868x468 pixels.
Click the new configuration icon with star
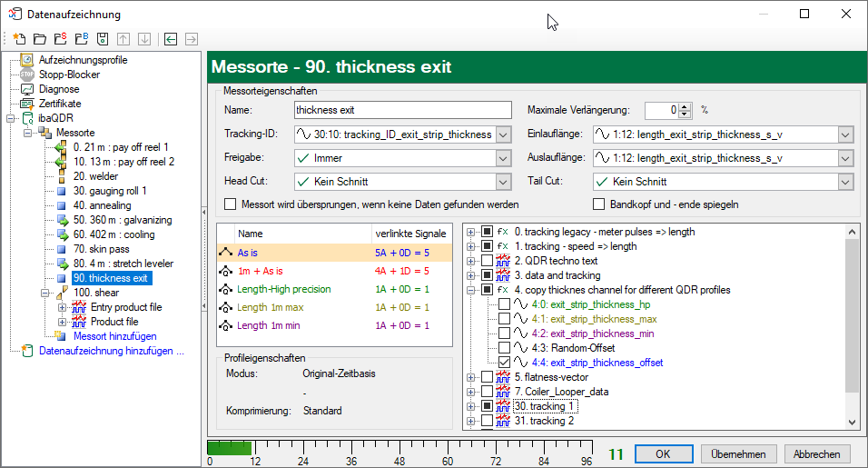click(19, 39)
